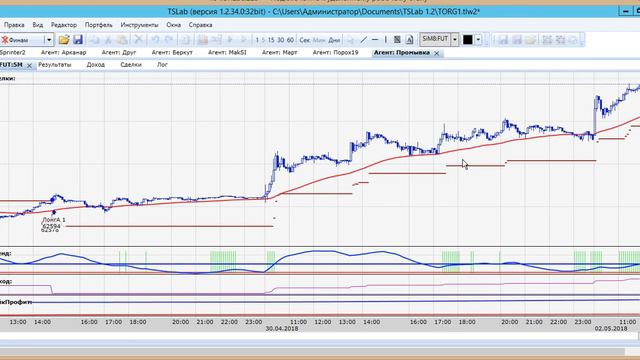Switch to the Sprinter2 tab
The height and width of the screenshot is (360, 640).
point(12,53)
